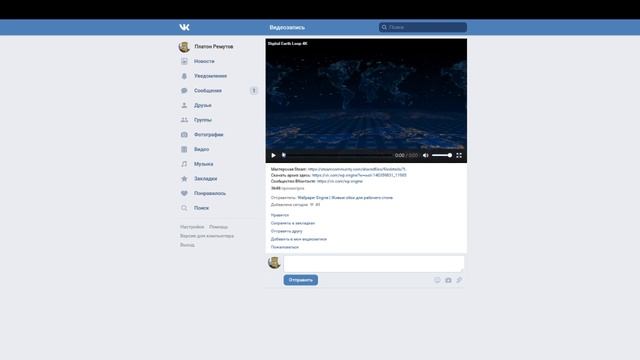Open Закладки in the sidebar
This screenshot has width=640, height=360.
pyautogui.click(x=205, y=179)
